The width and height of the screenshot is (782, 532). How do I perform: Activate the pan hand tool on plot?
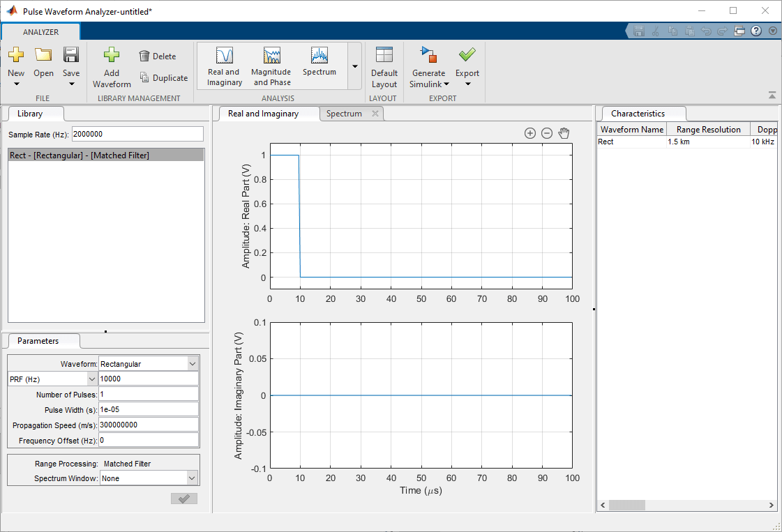[564, 133]
